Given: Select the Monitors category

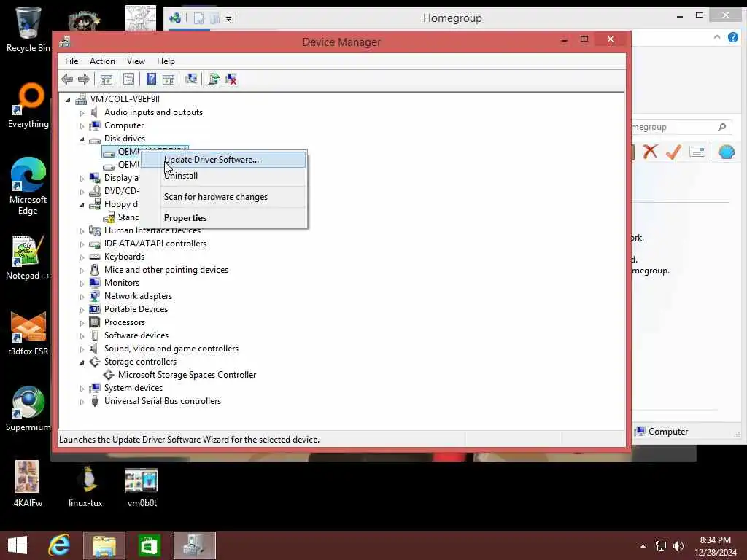Looking at the screenshot, I should [122, 283].
